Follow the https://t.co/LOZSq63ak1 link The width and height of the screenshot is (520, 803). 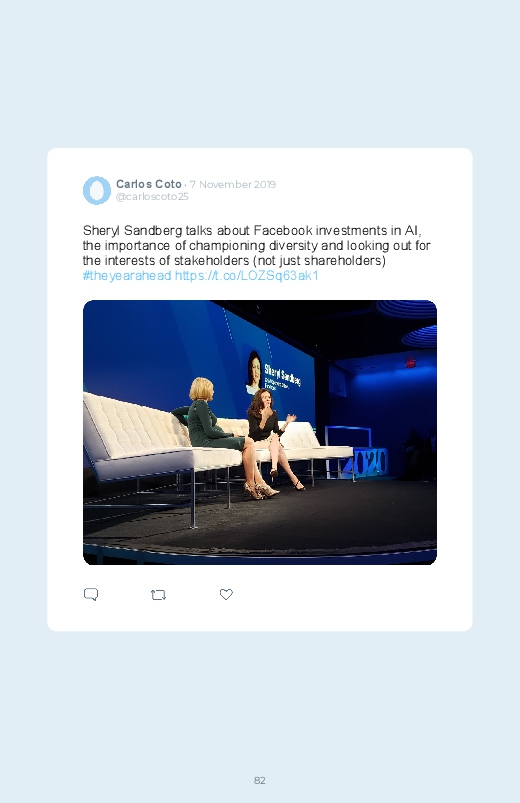pyautogui.click(x=246, y=276)
